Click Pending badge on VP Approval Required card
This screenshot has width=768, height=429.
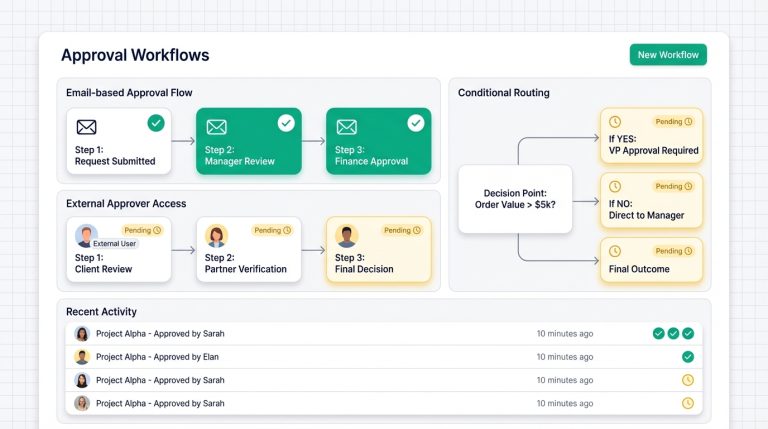(674, 121)
